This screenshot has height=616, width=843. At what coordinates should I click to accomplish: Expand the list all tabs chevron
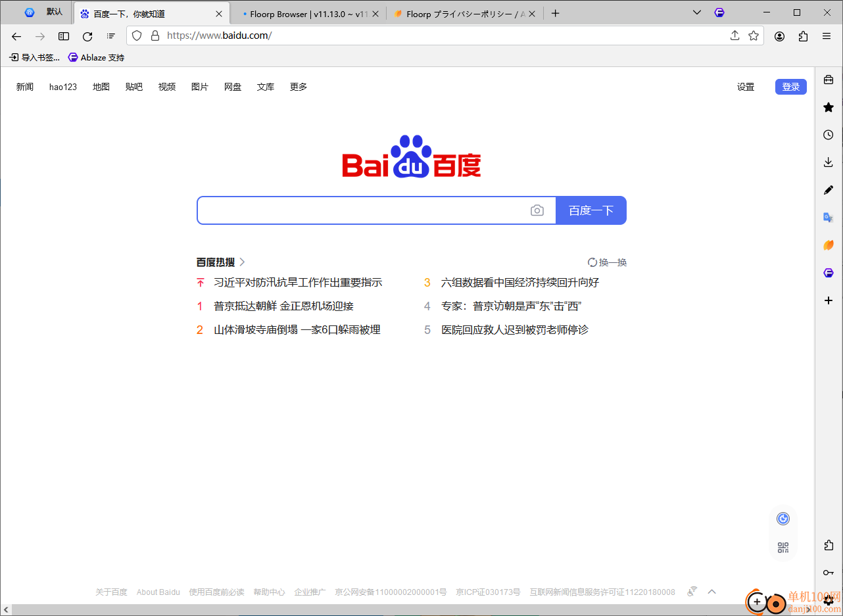697,12
